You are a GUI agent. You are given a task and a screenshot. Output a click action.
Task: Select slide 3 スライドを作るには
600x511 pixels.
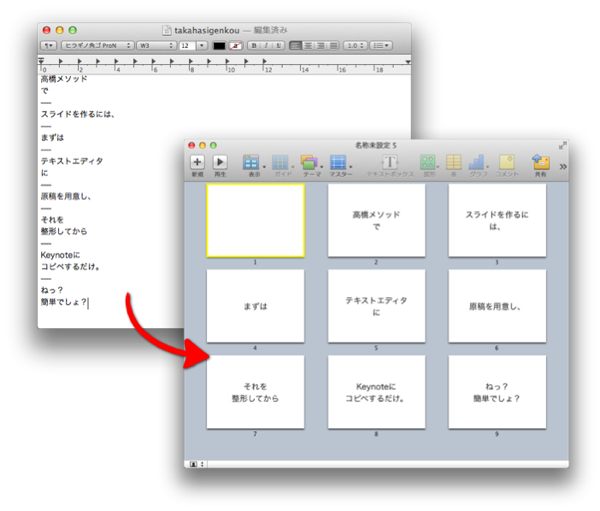coord(497,220)
